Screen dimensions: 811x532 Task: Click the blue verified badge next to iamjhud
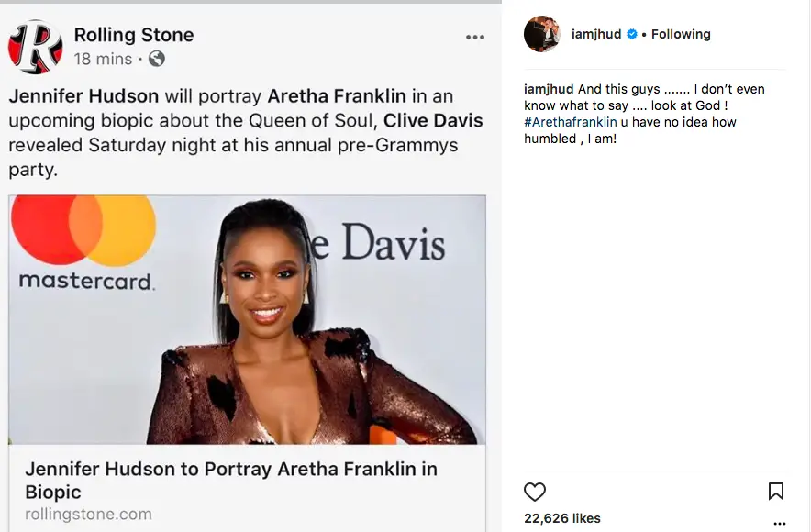631,33
